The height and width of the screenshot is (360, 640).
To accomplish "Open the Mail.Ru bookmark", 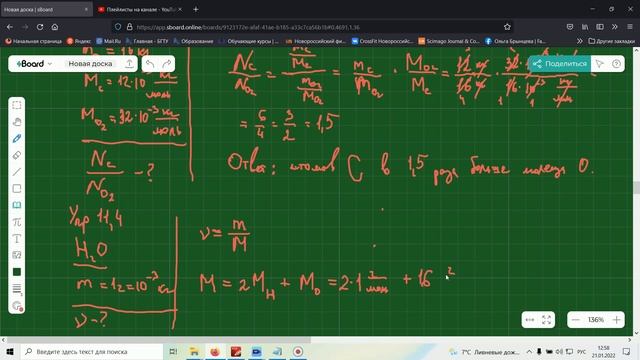I will coord(109,41).
